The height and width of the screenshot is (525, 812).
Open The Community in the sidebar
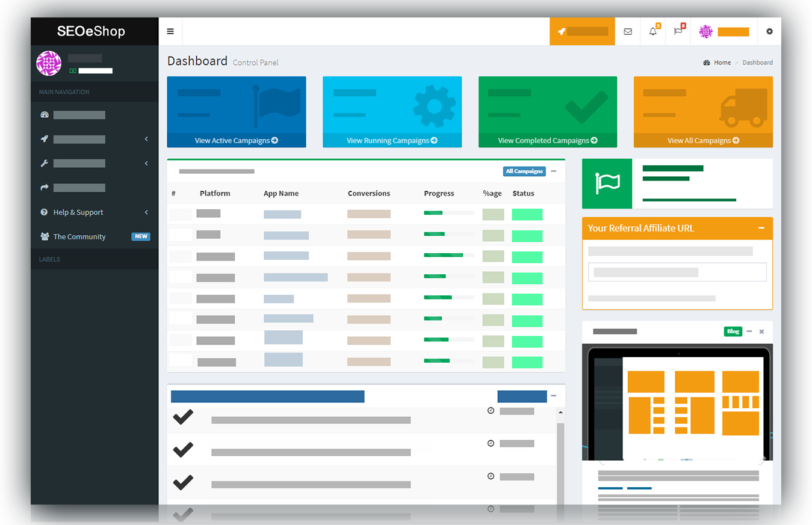pyautogui.click(x=95, y=236)
